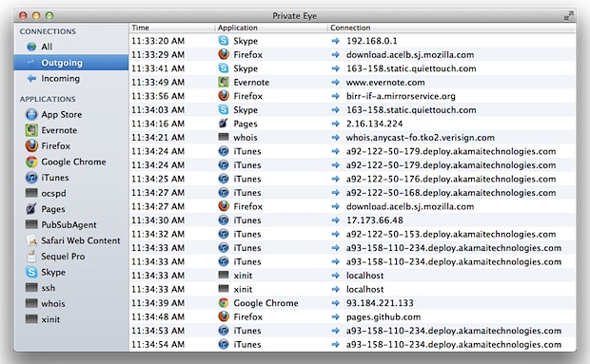The height and width of the screenshot is (364, 590).
Task: Click Pages application name in table
Action: [246, 124]
